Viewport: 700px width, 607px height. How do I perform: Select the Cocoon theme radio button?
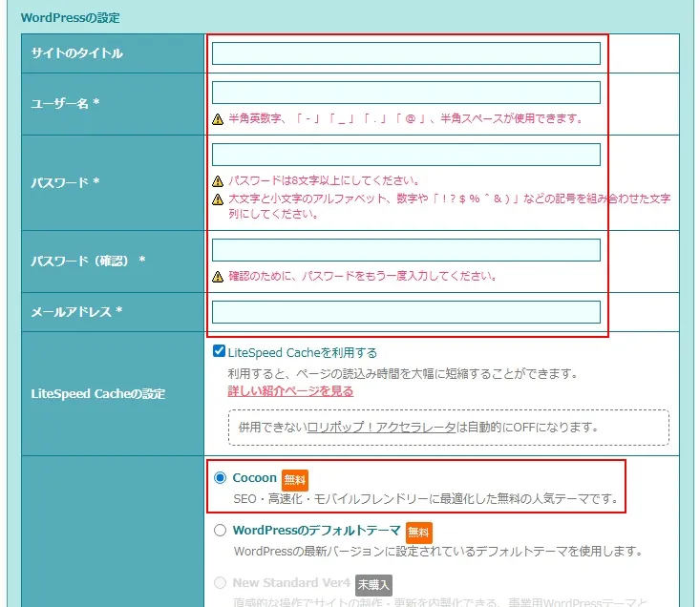click(221, 478)
